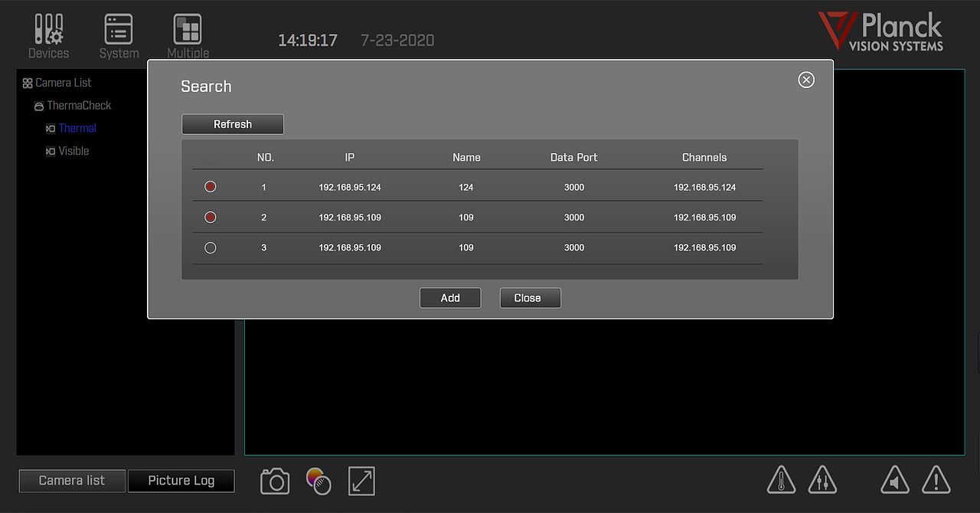Click Channels cell 192.168.95.124 in row 1

[704, 188]
